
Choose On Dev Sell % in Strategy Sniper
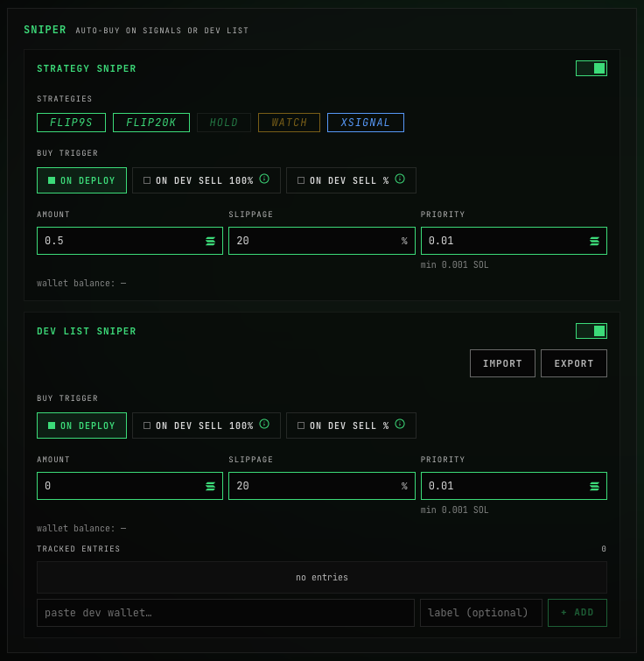click(351, 180)
